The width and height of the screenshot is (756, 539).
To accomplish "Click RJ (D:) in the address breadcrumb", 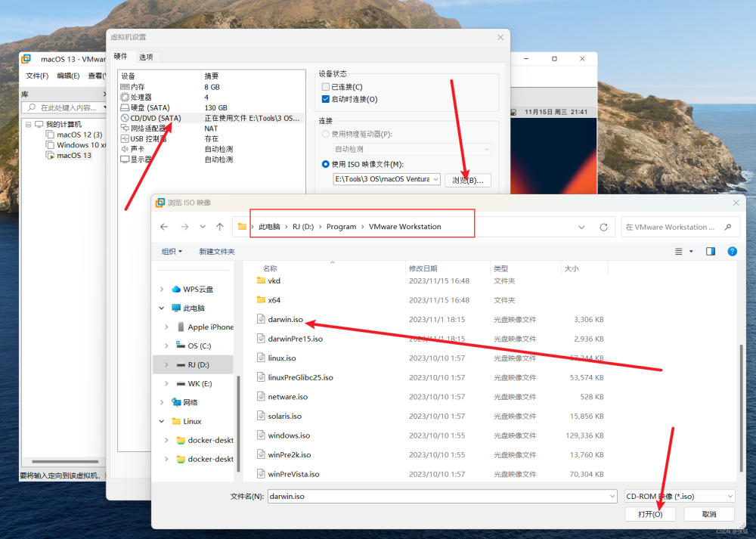I will (x=303, y=227).
